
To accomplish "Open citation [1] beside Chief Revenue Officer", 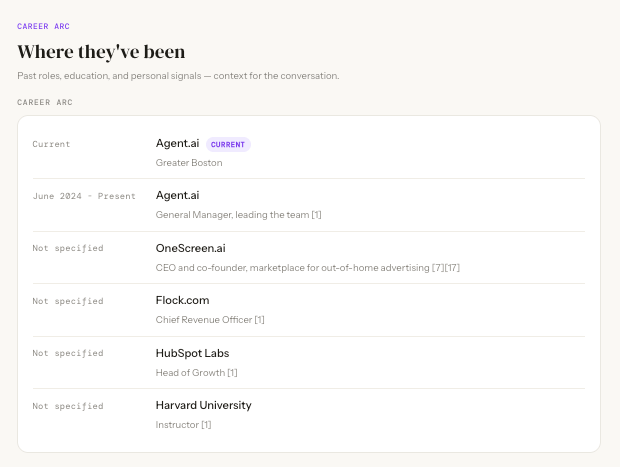I will [x=259, y=320].
